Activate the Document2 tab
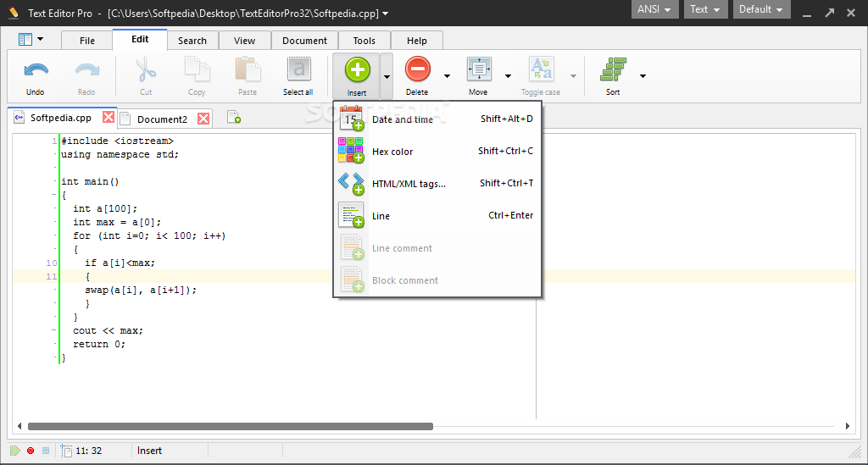 162,119
